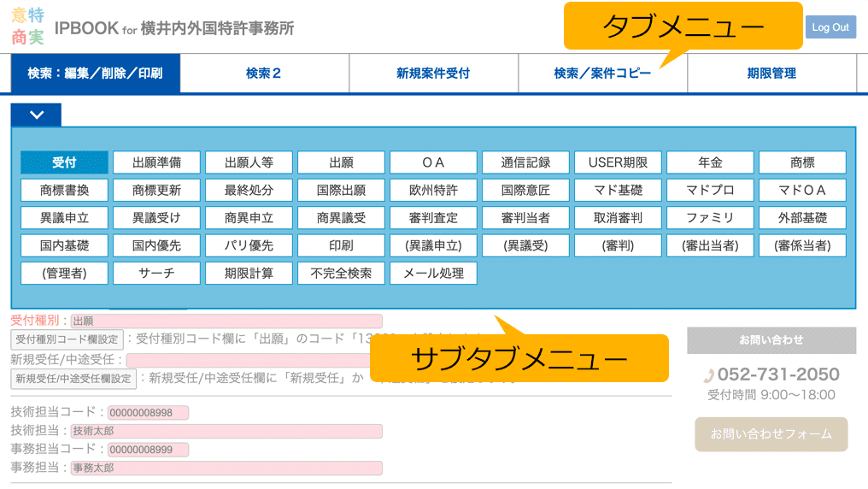Image resolution: width=868 pixels, height=489 pixels.
Task: Open the 期限計算 sub-tab
Action: pyautogui.click(x=249, y=274)
